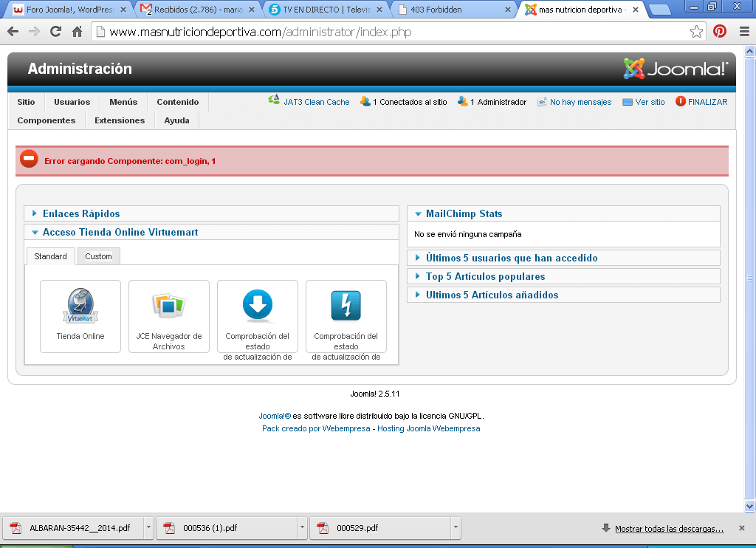Open dropdown arrow for ALBARAN-35442__2014.pdf download
Screen dimensions: 756x548
click(x=148, y=528)
